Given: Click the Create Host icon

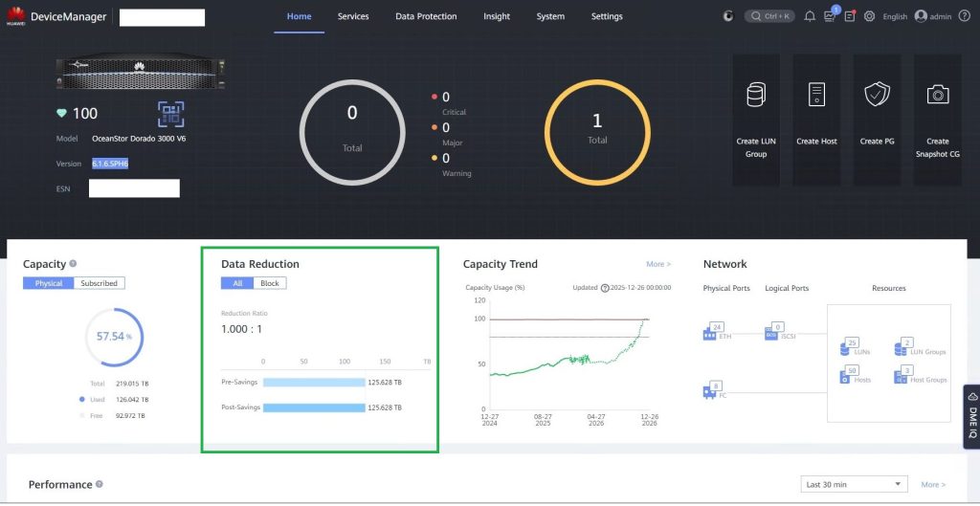Looking at the screenshot, I should 816,94.
